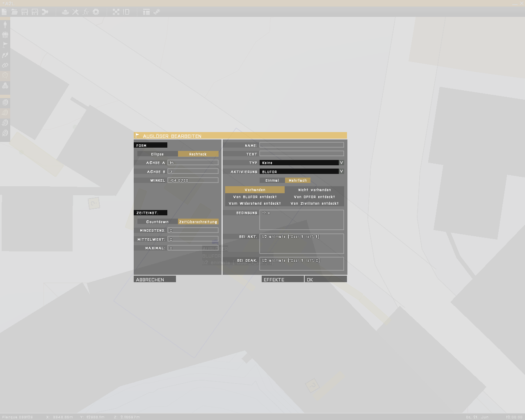Select Rechteck shape option
The image size is (525, 420).
(x=198, y=154)
